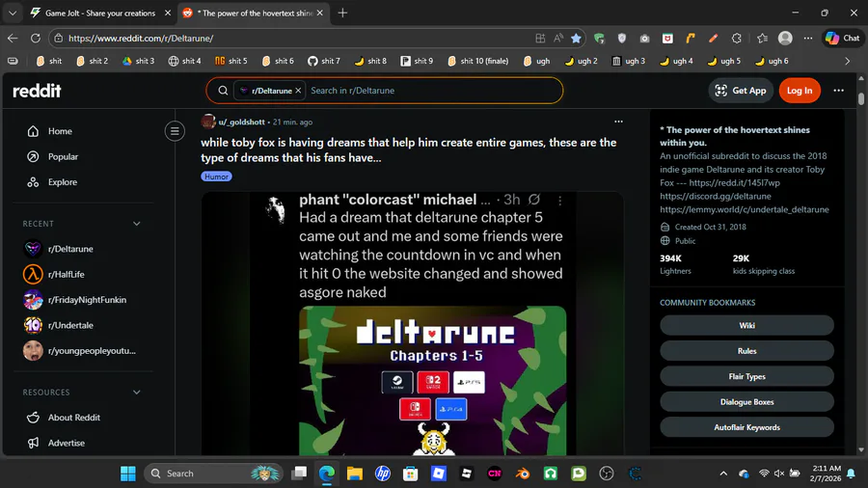Close the Game Jolt tab
The height and width of the screenshot is (488, 868).
click(168, 13)
